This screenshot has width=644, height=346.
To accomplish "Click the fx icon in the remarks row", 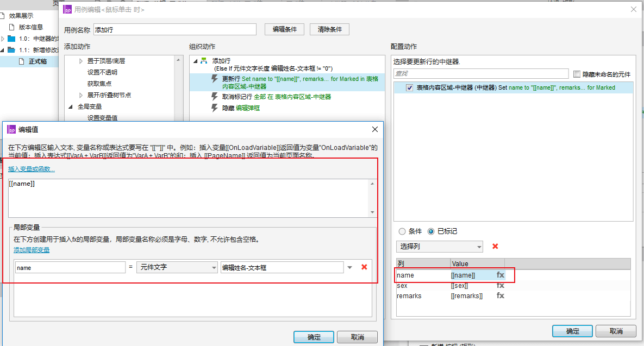I will tap(500, 295).
